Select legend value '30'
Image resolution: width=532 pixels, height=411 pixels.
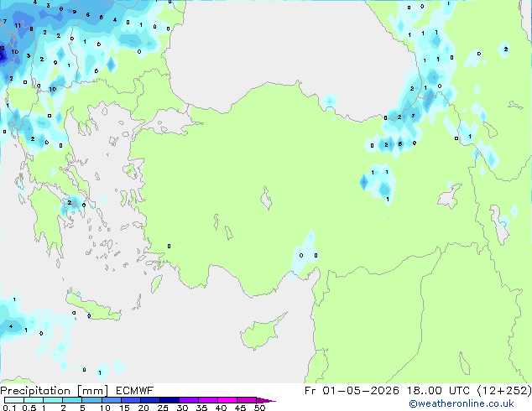coord(182,408)
